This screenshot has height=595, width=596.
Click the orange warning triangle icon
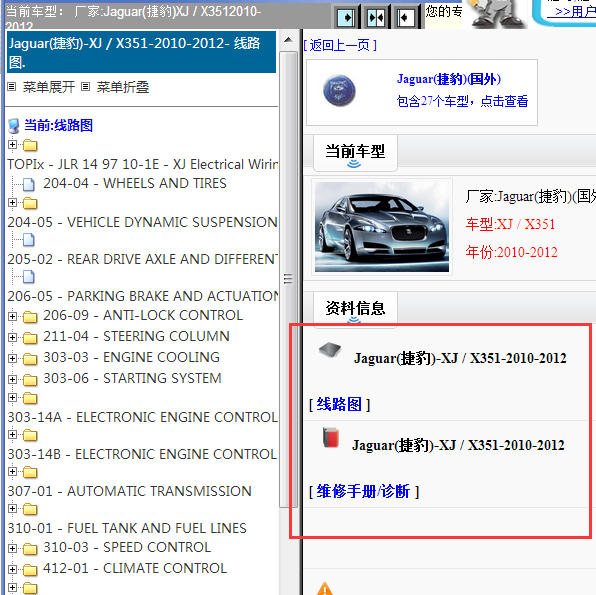click(x=325, y=588)
